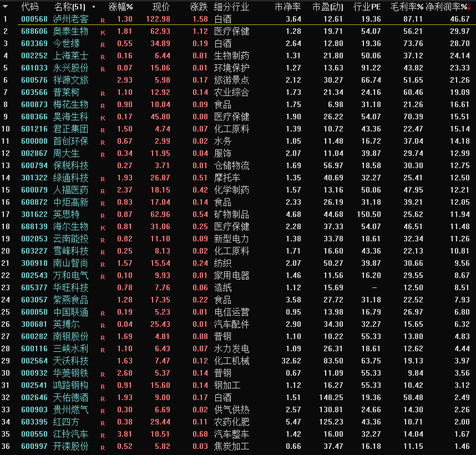Sort by 毛利率% column header
Viewport: 476px width, 455px height.
(407, 7)
